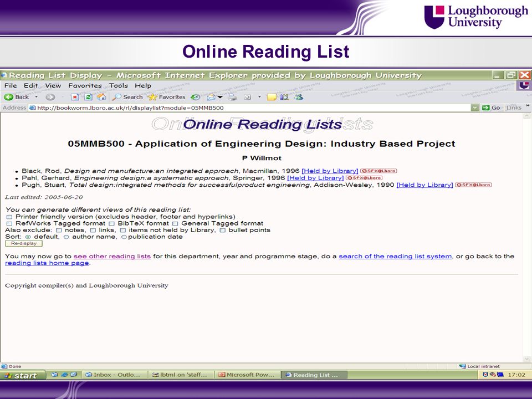
Task: Tick BibTeX format checkbox
Action: pos(111,223)
